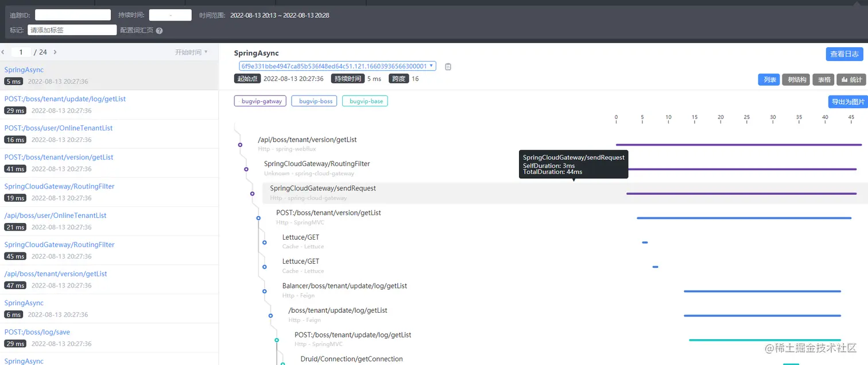Click the SpringCloudGateway/sendRequest duration bar
Image resolution: width=868 pixels, height=365 pixels.
click(x=742, y=194)
